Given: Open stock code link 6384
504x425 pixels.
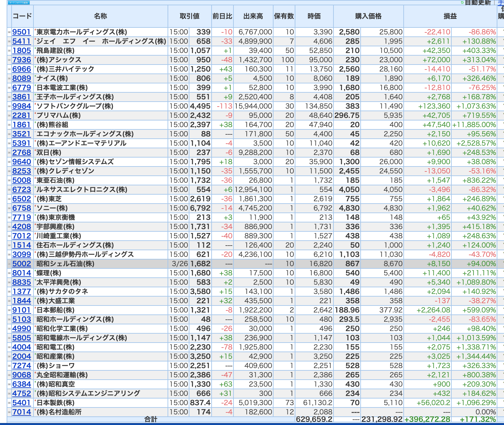Looking at the screenshot, I should pyautogui.click(x=22, y=384).
